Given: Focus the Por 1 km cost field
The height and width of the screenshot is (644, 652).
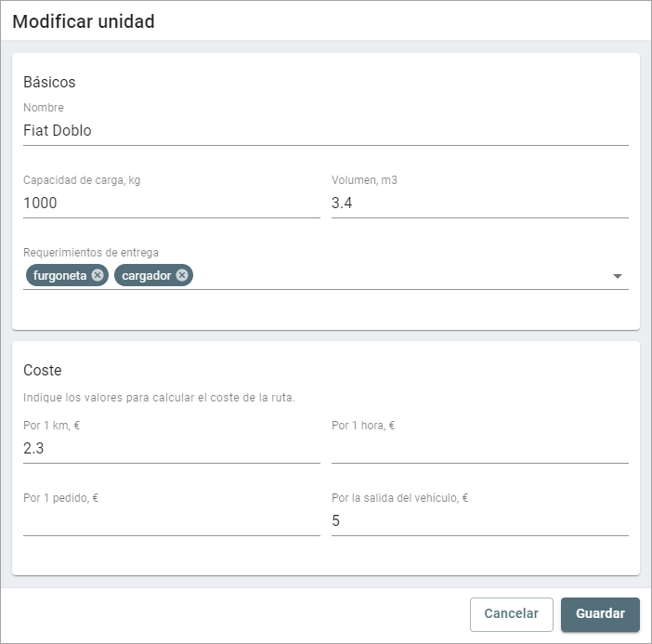Looking at the screenshot, I should [x=171, y=449].
